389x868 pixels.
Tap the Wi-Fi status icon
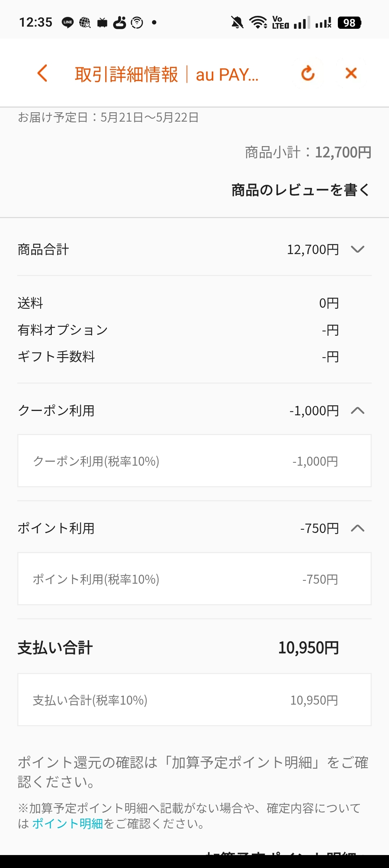258,23
